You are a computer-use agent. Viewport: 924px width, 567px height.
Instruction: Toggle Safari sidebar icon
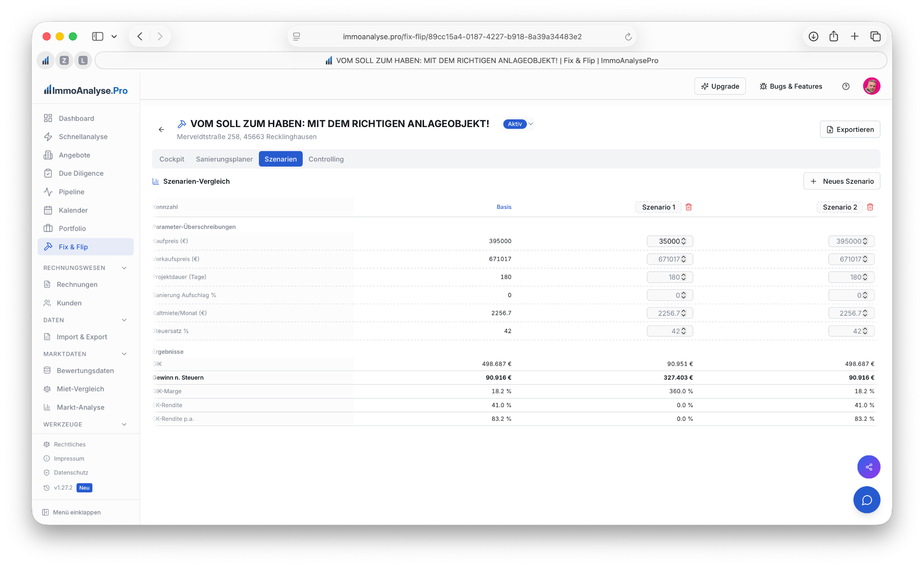(98, 37)
